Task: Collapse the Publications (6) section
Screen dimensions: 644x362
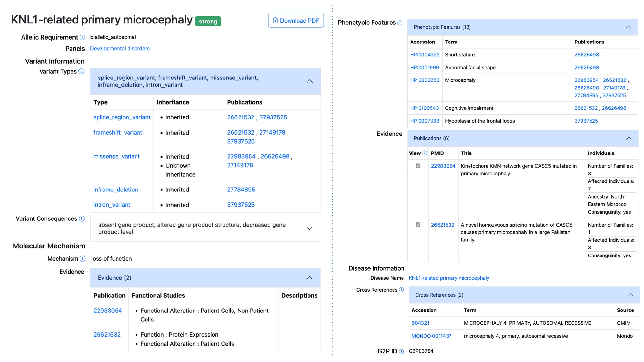Action: pyautogui.click(x=629, y=138)
